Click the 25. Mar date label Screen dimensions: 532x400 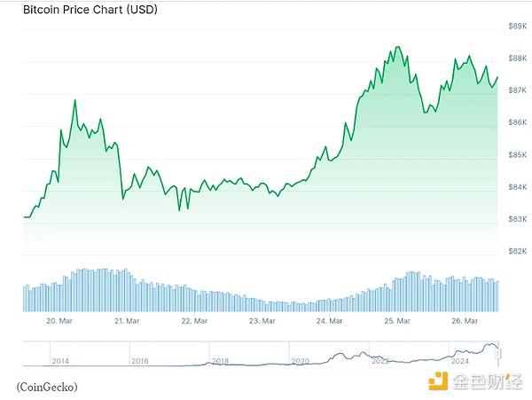(397, 320)
